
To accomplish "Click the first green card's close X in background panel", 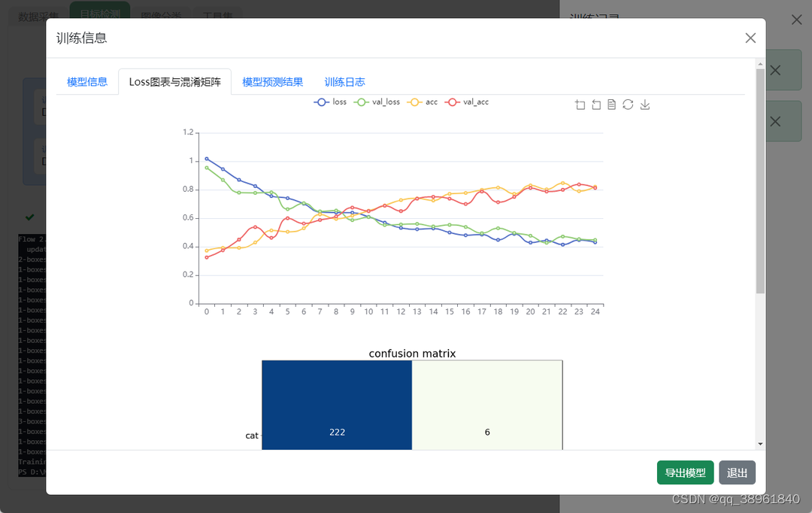I will tap(775, 71).
